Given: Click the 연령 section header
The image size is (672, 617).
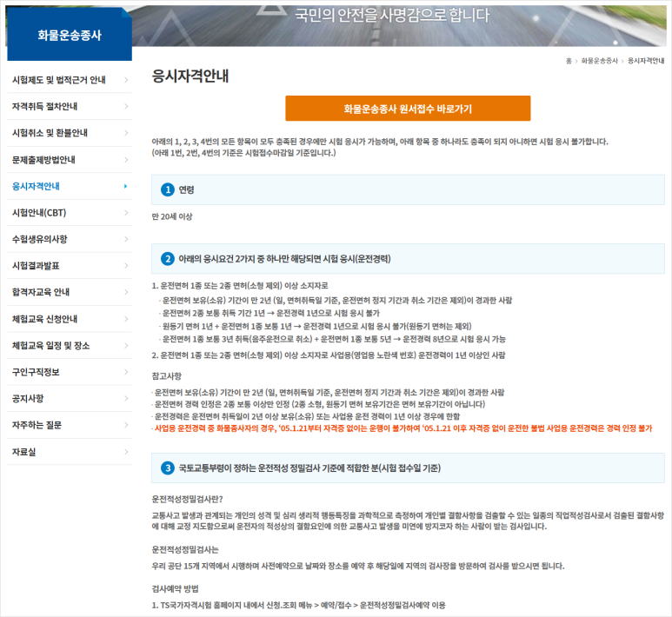Looking at the screenshot, I should [x=408, y=189].
